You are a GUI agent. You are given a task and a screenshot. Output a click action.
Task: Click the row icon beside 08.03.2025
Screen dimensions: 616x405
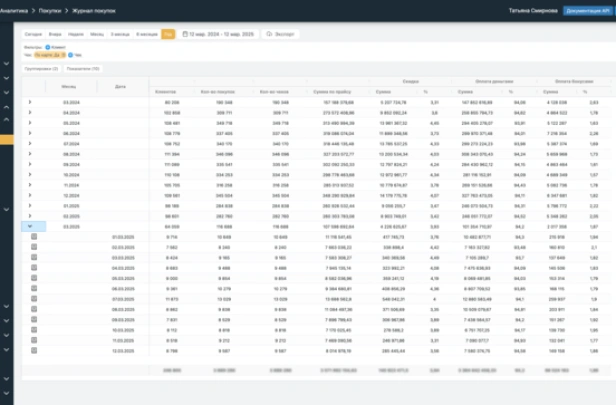(x=33, y=308)
